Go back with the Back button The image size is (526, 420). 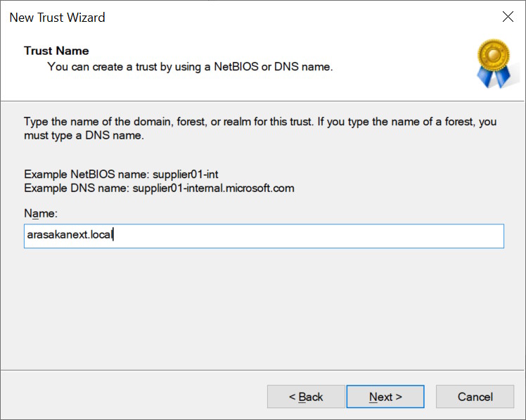(x=306, y=397)
